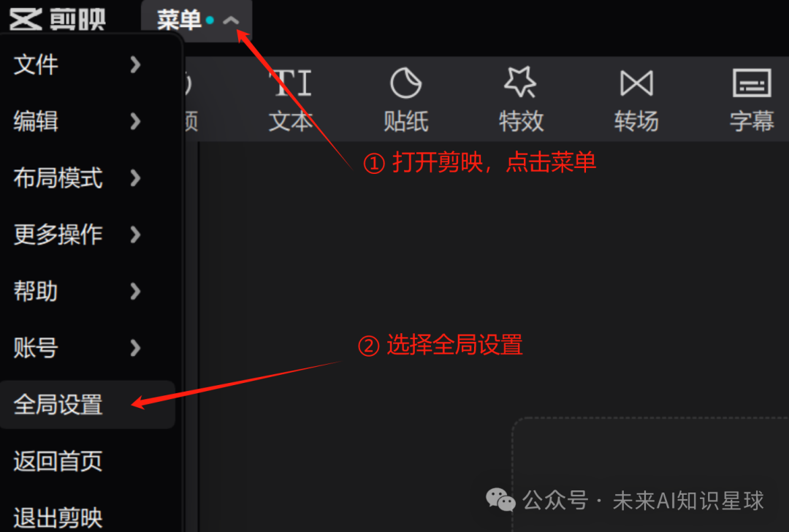
Task: Click the teal notification dot beside 菜单
Action: click(x=210, y=20)
